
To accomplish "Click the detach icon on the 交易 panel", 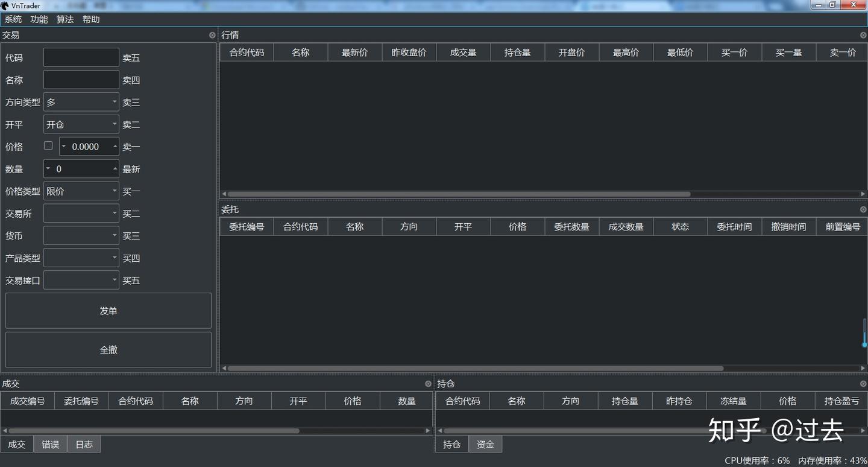I will tap(212, 34).
